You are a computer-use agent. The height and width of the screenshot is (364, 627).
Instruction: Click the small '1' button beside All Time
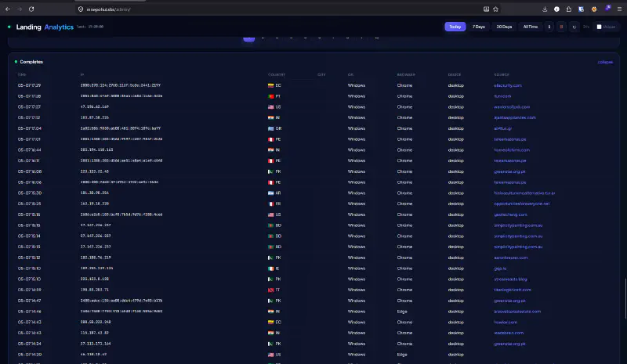549,27
